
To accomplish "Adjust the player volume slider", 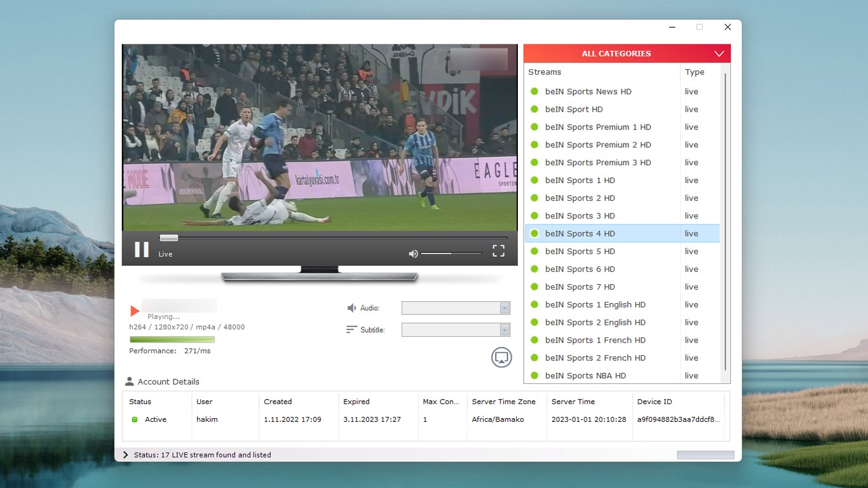I will click(451, 253).
